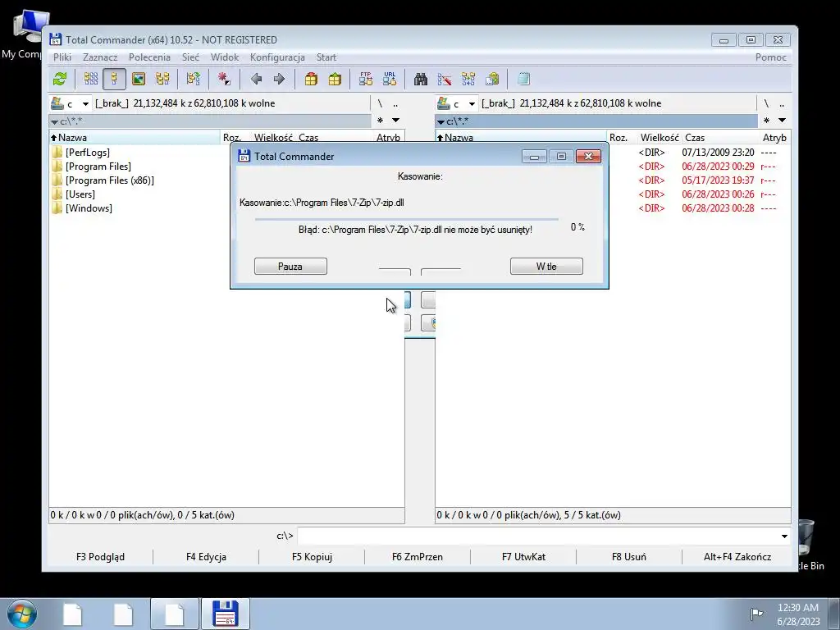Click Total Commander taskbar icon

(225, 614)
